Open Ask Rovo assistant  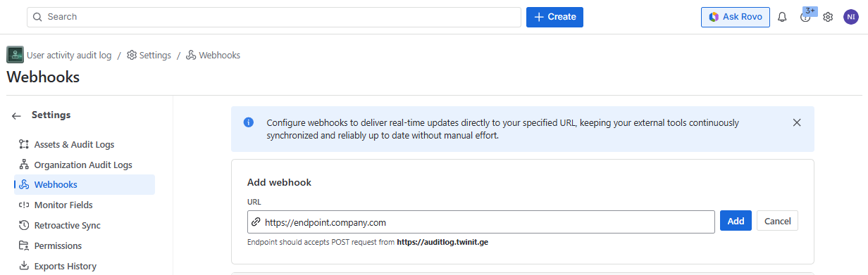click(735, 17)
